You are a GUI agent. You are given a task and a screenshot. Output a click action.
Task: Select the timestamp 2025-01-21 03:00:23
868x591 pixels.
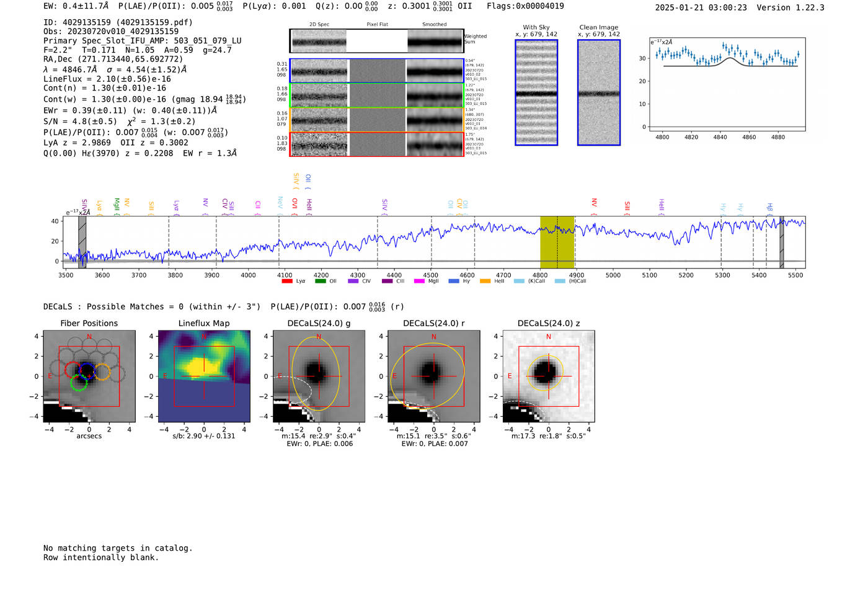(x=701, y=7)
